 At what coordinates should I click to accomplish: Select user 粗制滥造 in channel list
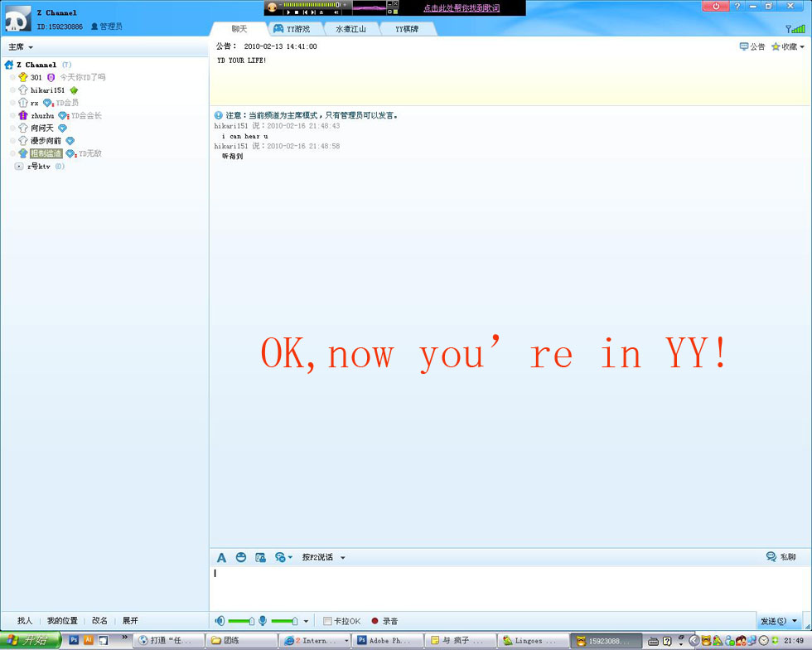46,153
